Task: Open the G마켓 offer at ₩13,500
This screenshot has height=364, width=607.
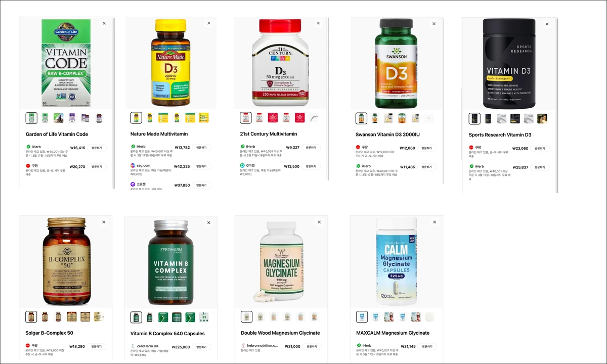Action: coord(311,166)
